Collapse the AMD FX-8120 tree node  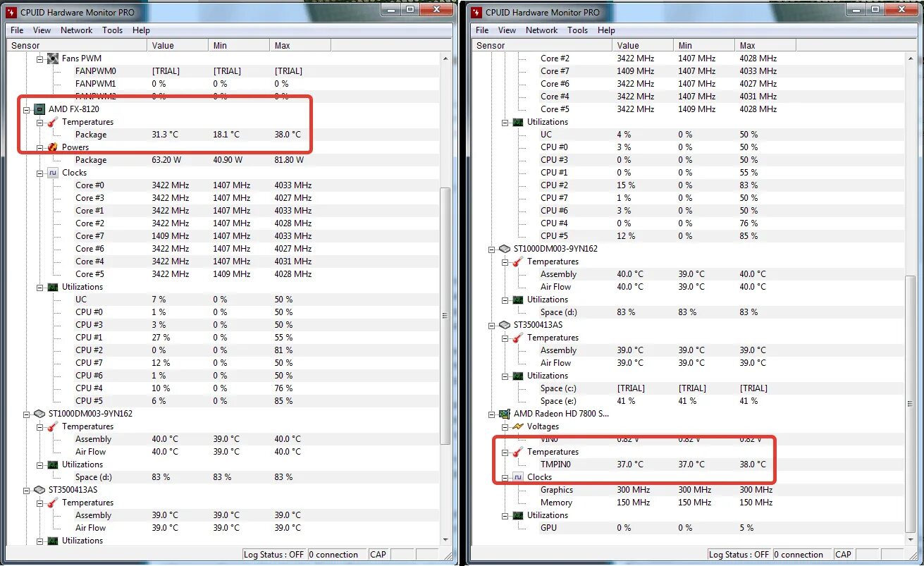(x=27, y=109)
